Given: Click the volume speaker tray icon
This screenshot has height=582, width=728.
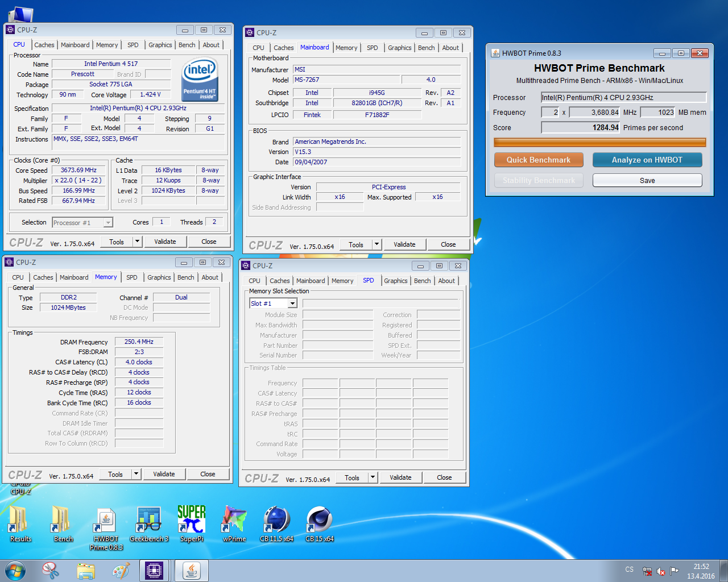Looking at the screenshot, I should tap(661, 571).
